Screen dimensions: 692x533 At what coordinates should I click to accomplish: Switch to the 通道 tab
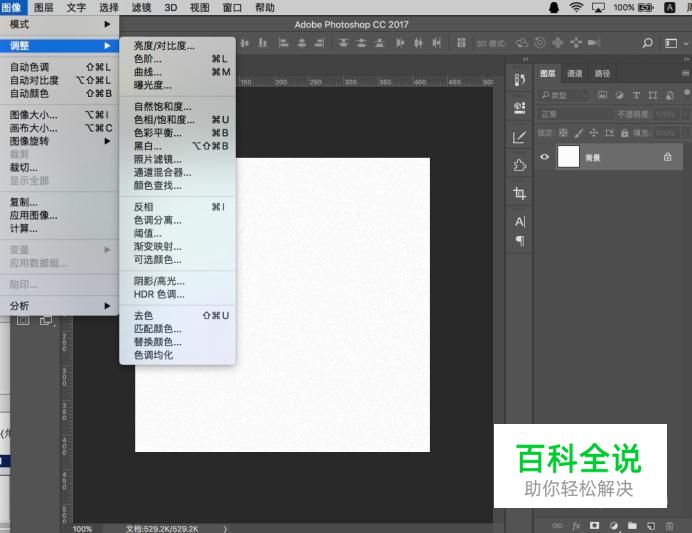[575, 73]
